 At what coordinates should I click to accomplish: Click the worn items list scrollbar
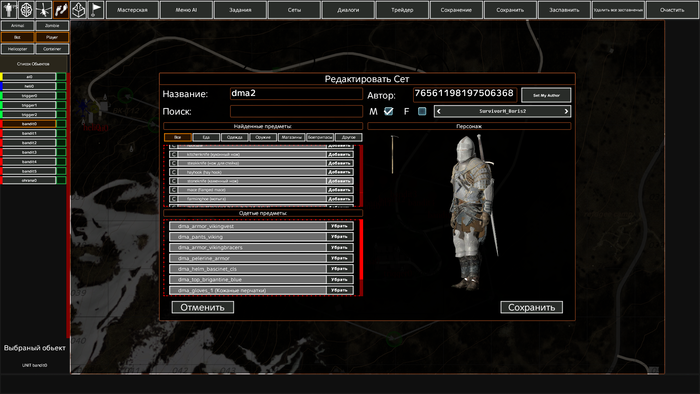(361, 250)
